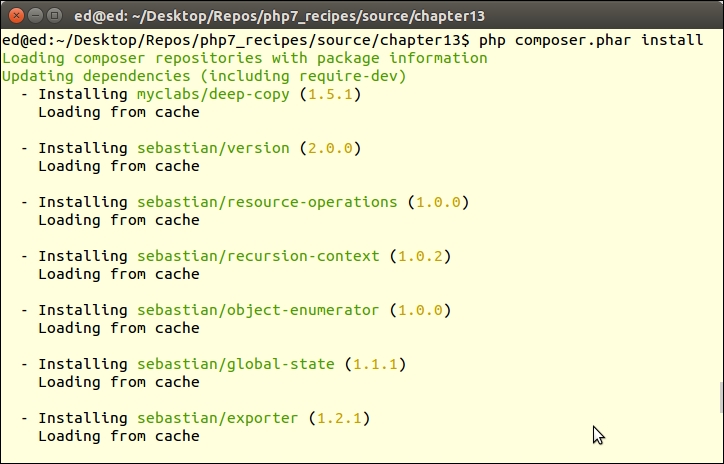Click the sebastian/object-enumerator package name
Image resolution: width=724 pixels, height=464 pixels.
(258, 310)
